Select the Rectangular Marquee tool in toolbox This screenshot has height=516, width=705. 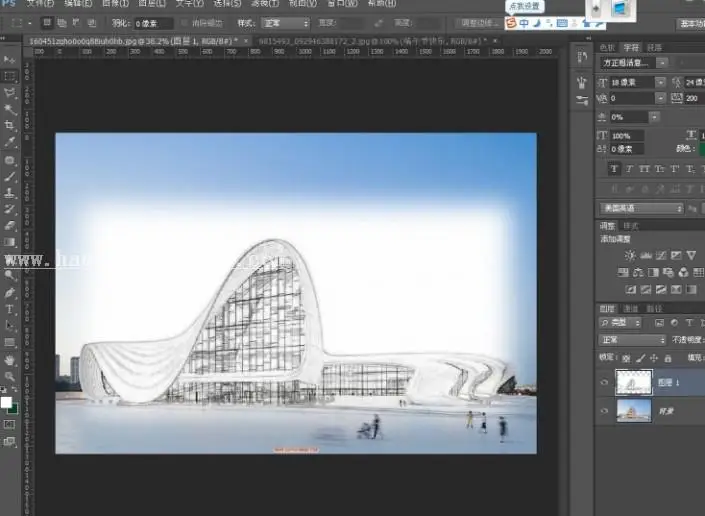[x=9, y=76]
